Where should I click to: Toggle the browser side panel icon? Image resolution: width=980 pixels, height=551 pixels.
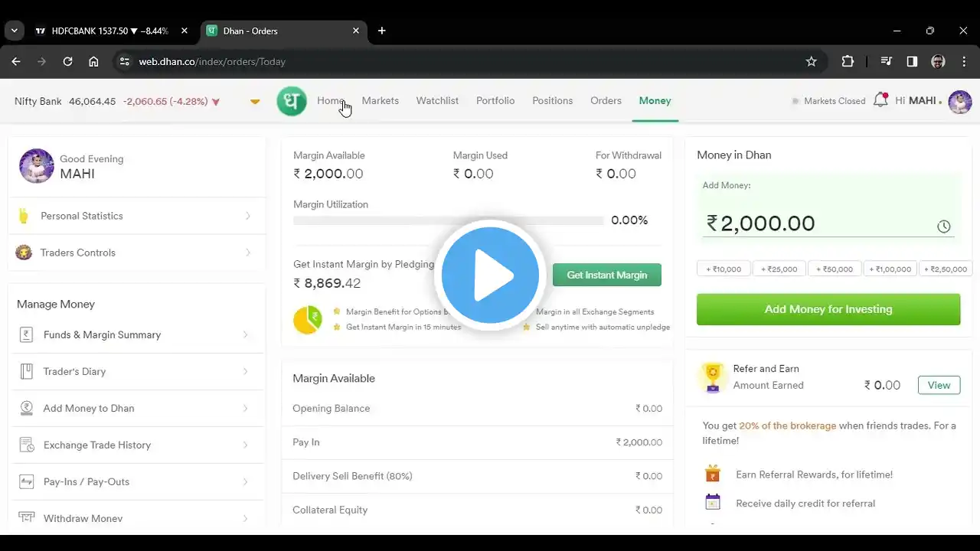(912, 61)
